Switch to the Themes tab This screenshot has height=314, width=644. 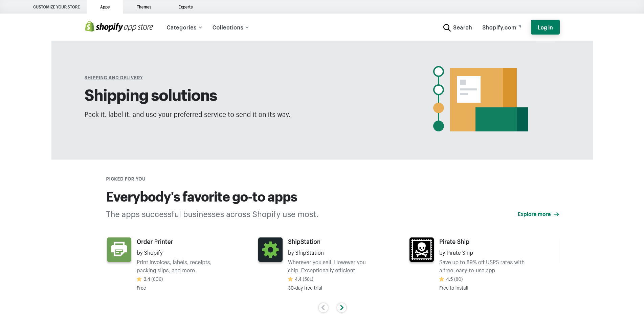[144, 7]
